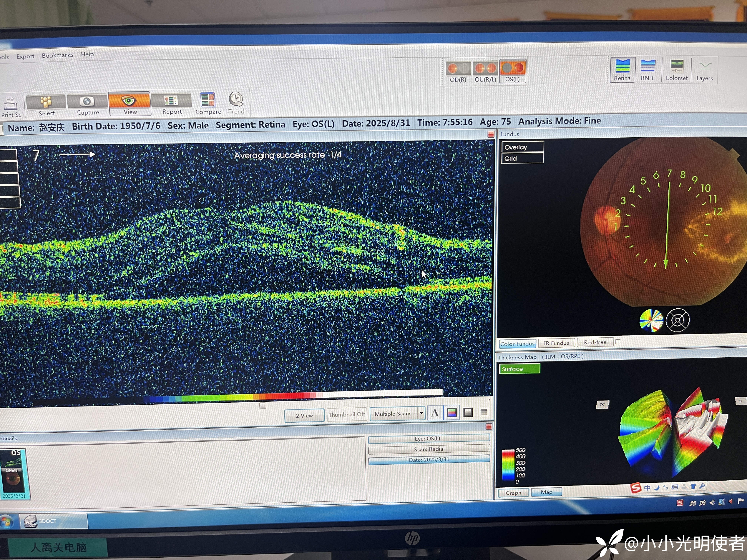Screen dimensions: 747x560
Task: Click the Compare scans icon
Action: point(208,100)
